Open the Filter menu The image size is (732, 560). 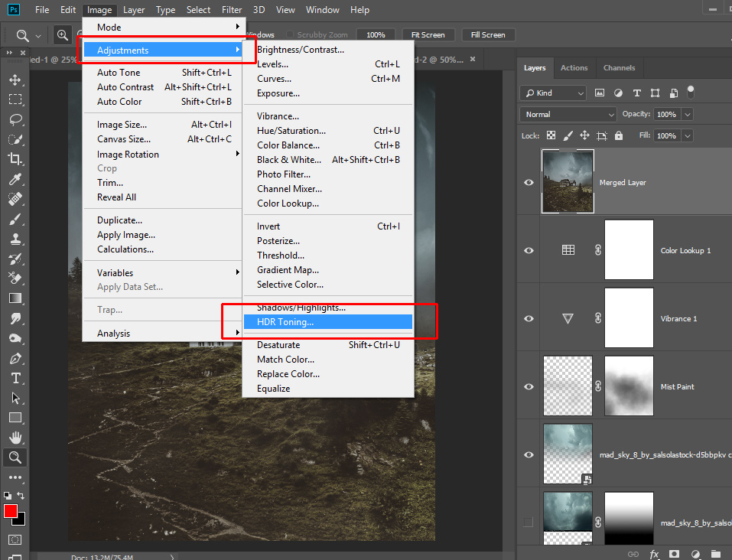pyautogui.click(x=232, y=10)
